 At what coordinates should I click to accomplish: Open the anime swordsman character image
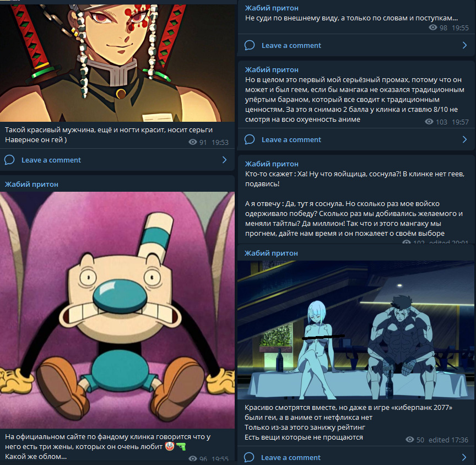(117, 62)
